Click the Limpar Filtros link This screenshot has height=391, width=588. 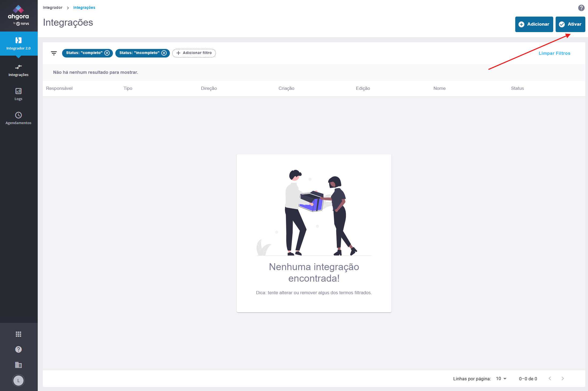point(554,53)
